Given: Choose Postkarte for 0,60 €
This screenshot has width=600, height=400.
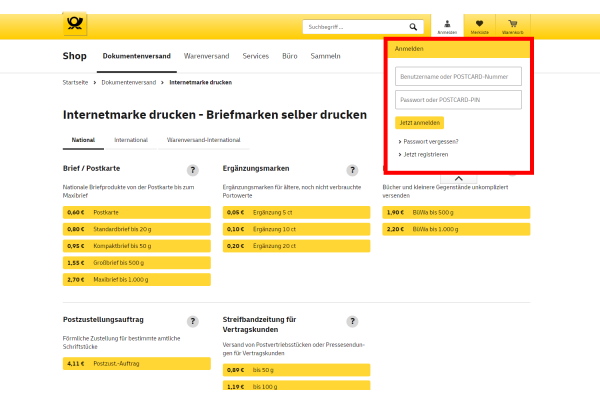Looking at the screenshot, I should click(137, 212).
